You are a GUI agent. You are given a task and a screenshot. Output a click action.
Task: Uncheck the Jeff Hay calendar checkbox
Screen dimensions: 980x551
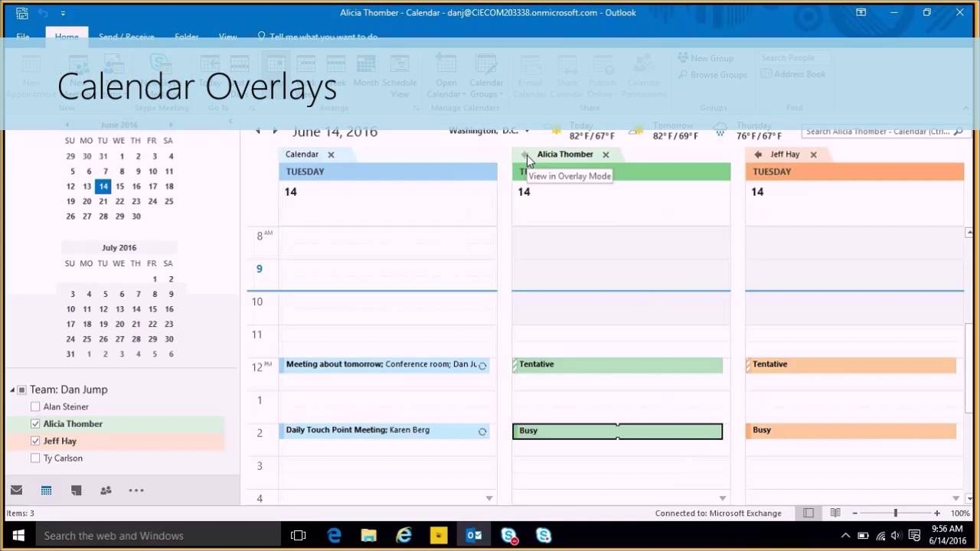pos(34,441)
